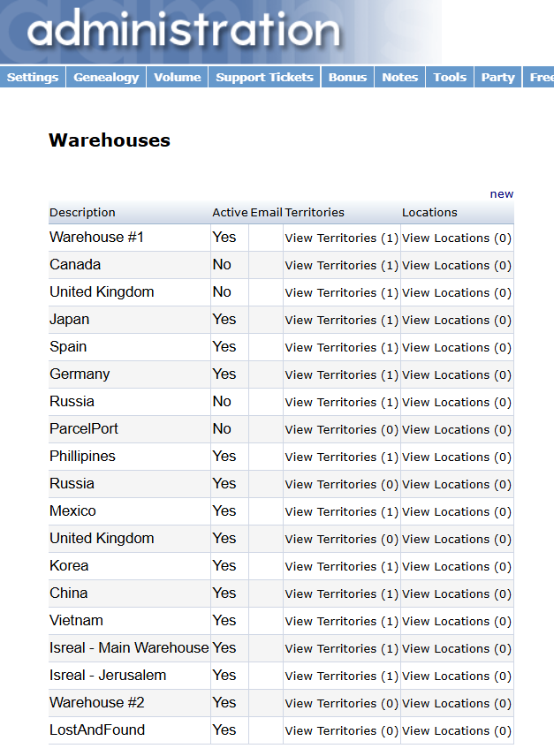View Locations for Isreal - Main Warehouse
Viewport: 554px width, 756px height.
pyautogui.click(x=457, y=647)
